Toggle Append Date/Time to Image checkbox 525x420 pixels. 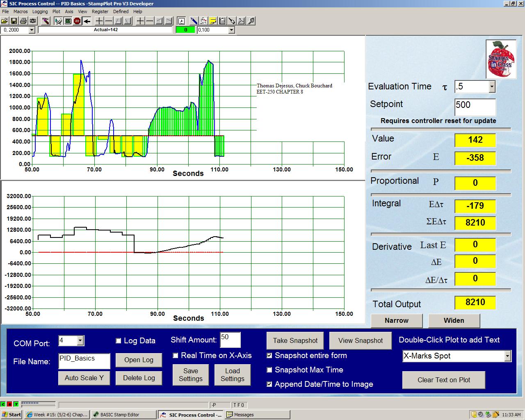tap(269, 384)
